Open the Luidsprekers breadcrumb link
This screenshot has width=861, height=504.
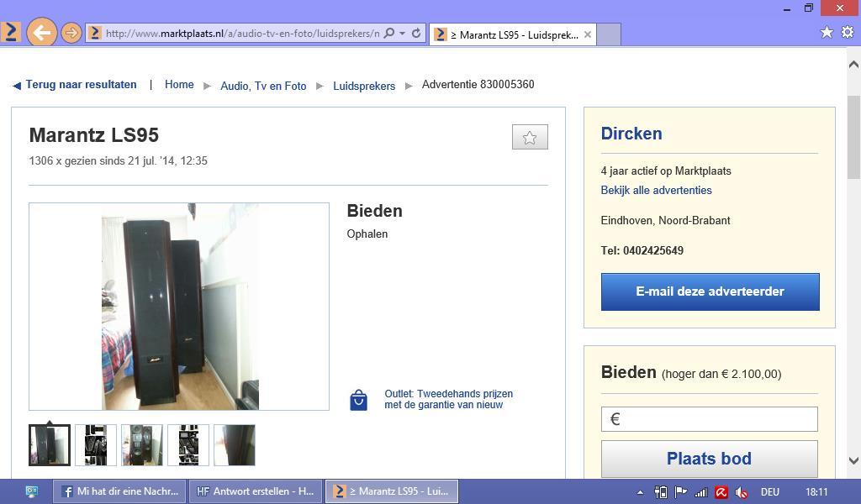coord(364,87)
